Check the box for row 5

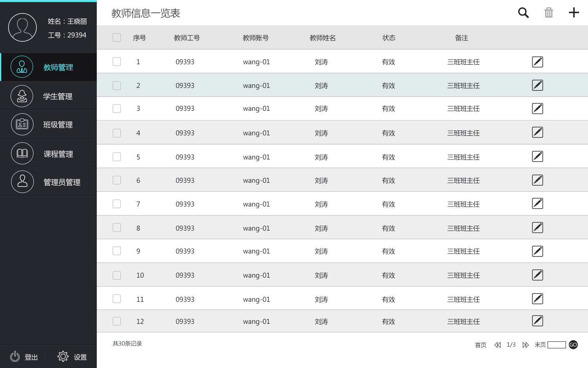(x=117, y=157)
